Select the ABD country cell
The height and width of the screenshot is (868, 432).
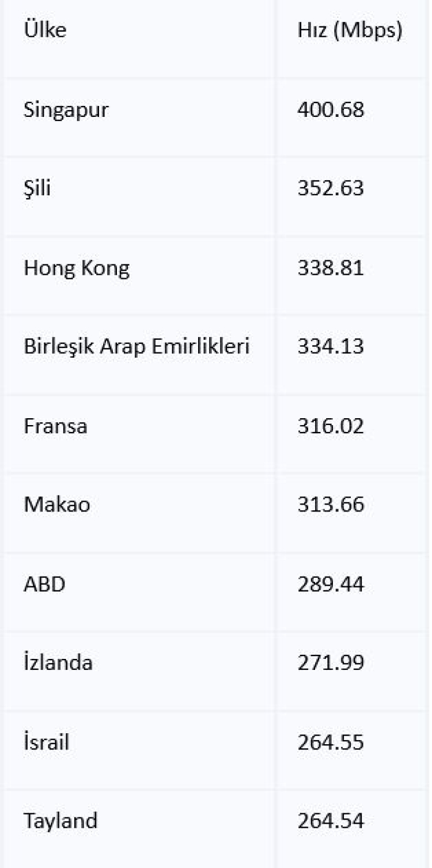pyautogui.click(x=44, y=585)
